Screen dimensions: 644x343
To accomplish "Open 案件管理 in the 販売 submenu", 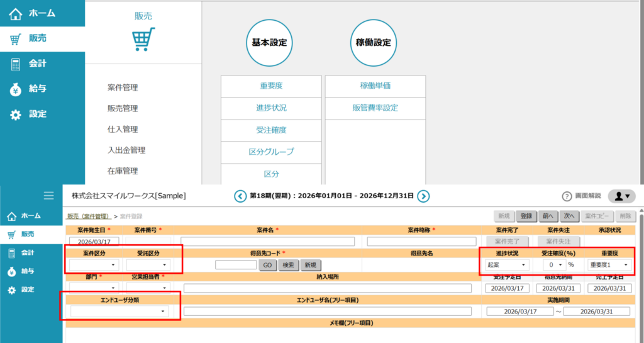I will 123,87.
